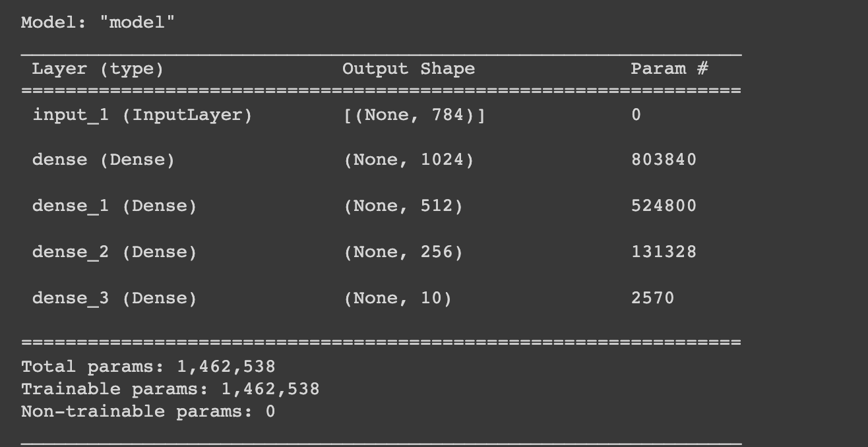Click the 131328 parameter count

[664, 252]
